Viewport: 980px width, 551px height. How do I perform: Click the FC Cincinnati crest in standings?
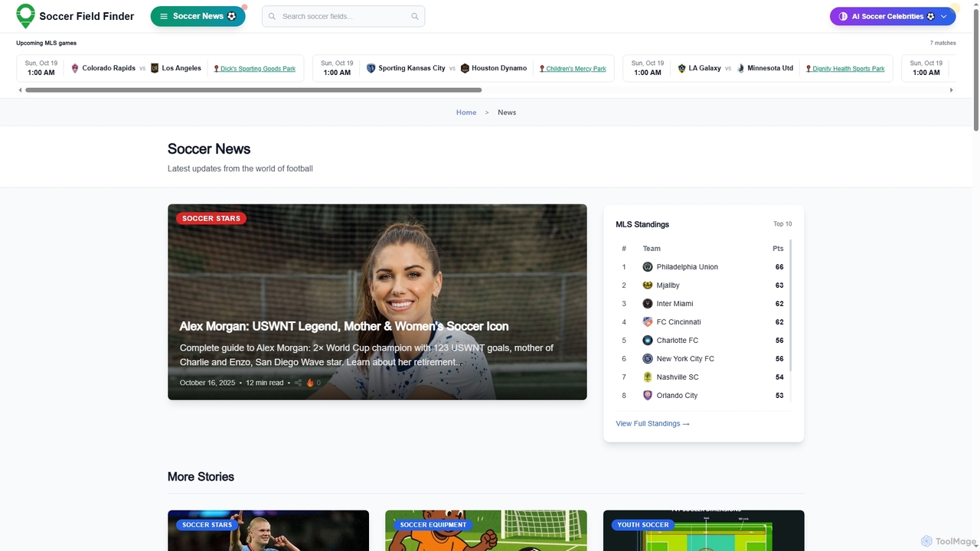[x=648, y=322]
